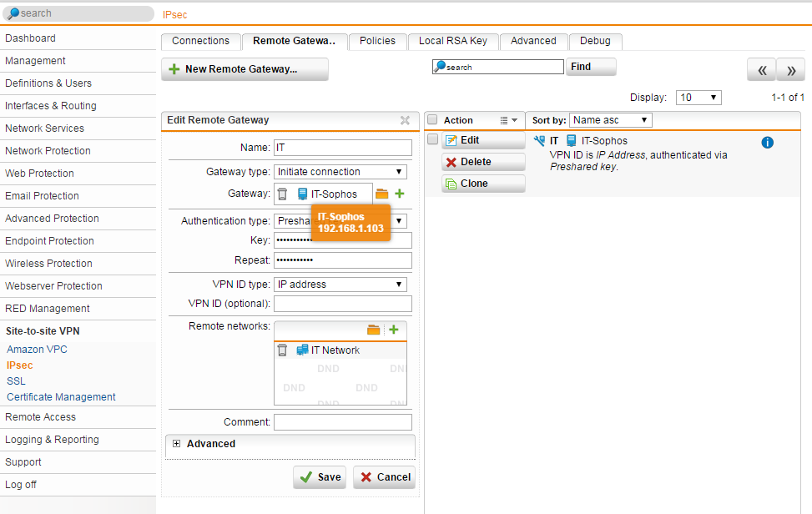Go to the previous results page
812x514 pixels.
click(x=761, y=70)
